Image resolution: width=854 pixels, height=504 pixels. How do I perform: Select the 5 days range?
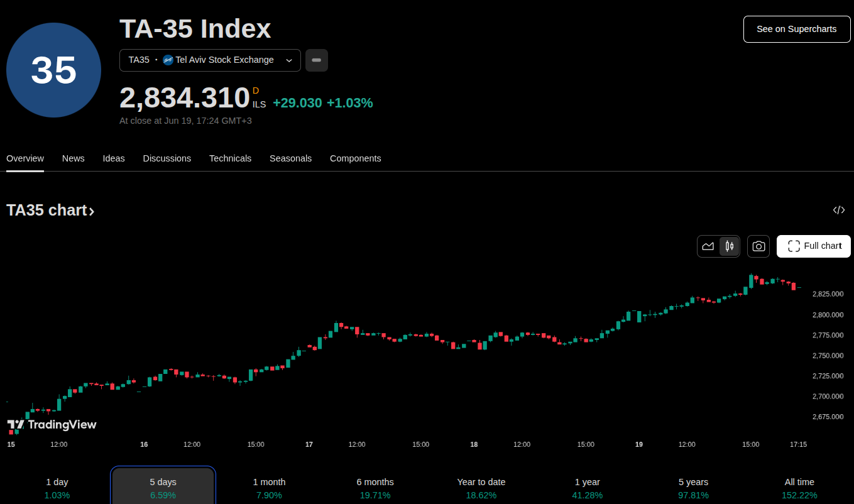pyautogui.click(x=163, y=488)
